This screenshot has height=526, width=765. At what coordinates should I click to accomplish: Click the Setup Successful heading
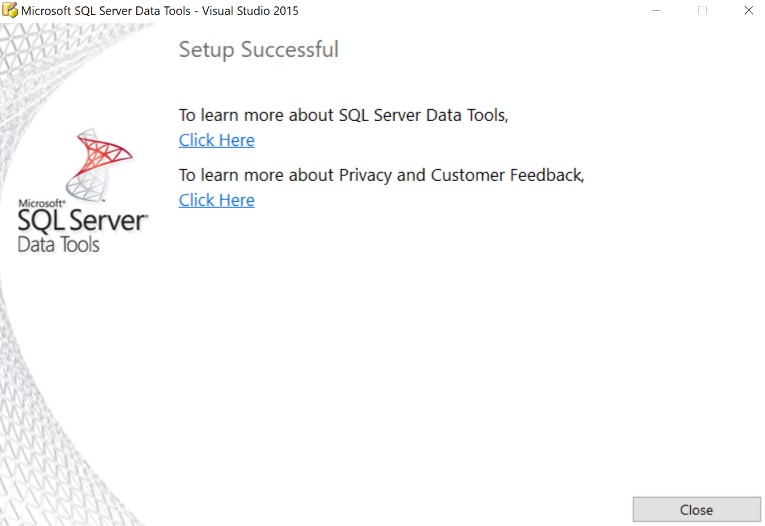(258, 49)
